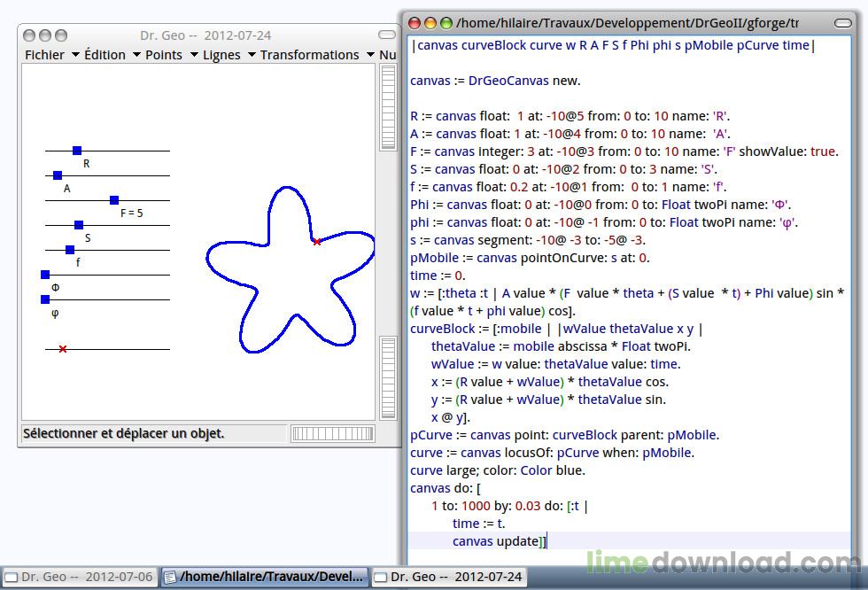Click line 'curve := canvas locusOf: pCurve when: pMobile.'
Screen dimensions: 868x590
click(552, 453)
